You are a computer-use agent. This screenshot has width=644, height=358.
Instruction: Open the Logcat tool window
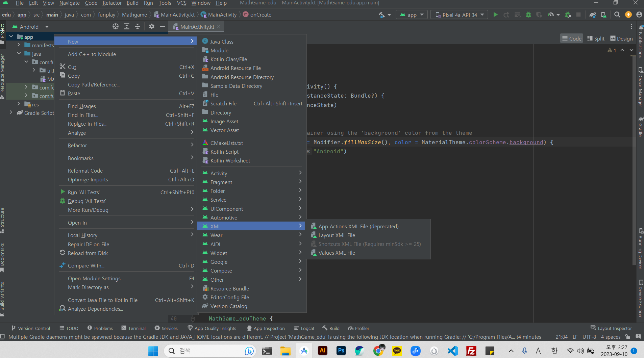pos(304,328)
